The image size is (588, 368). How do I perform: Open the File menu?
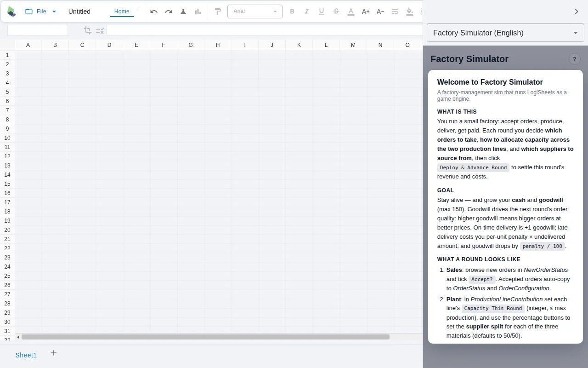coord(41,11)
